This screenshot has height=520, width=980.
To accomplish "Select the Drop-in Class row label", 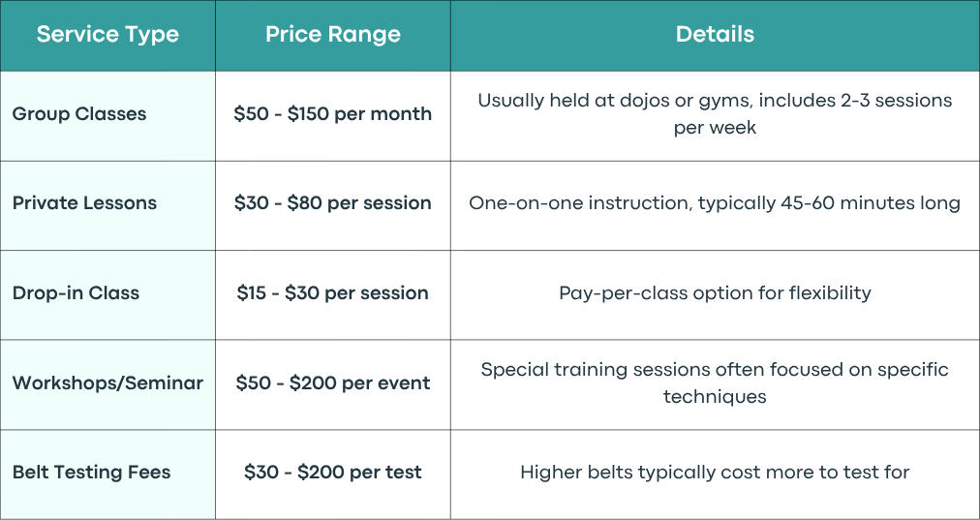I will 76,293.
